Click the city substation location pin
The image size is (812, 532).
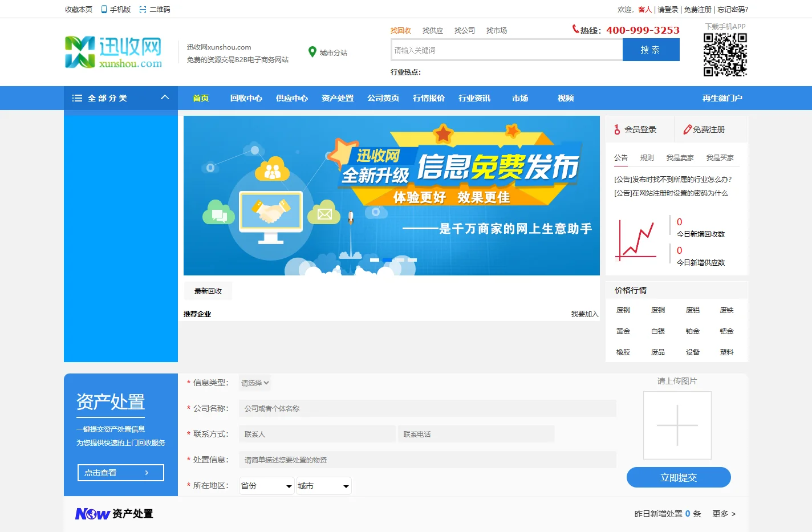pos(312,52)
